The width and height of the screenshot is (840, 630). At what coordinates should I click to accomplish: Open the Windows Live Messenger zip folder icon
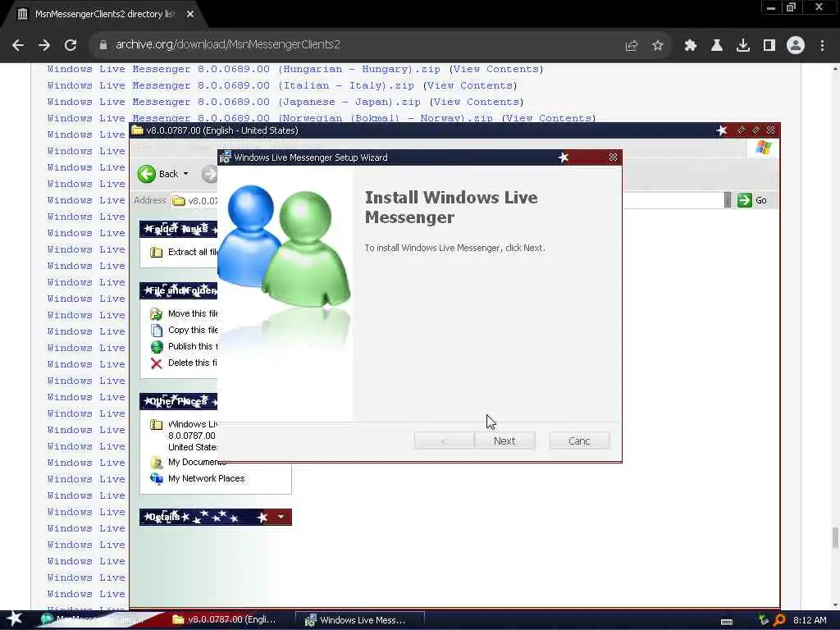157,424
